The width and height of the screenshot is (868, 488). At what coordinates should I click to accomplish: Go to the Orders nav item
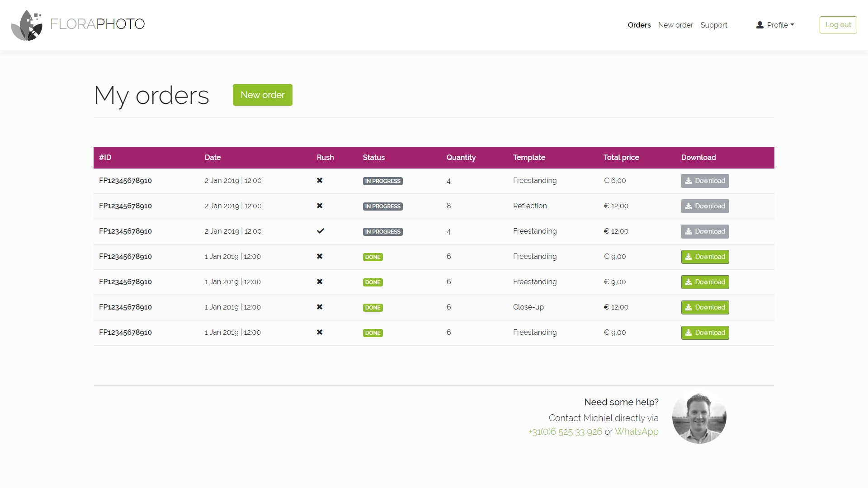pos(639,25)
